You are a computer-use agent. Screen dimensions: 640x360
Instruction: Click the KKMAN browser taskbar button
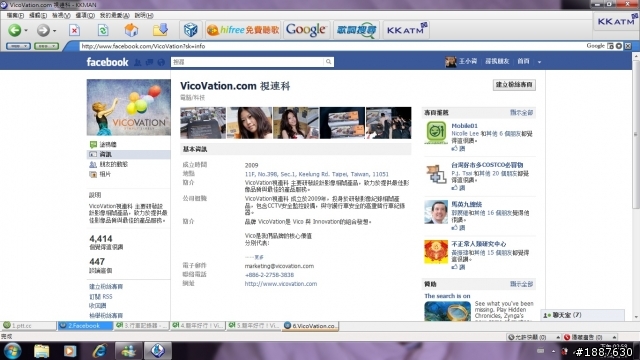click(158, 351)
